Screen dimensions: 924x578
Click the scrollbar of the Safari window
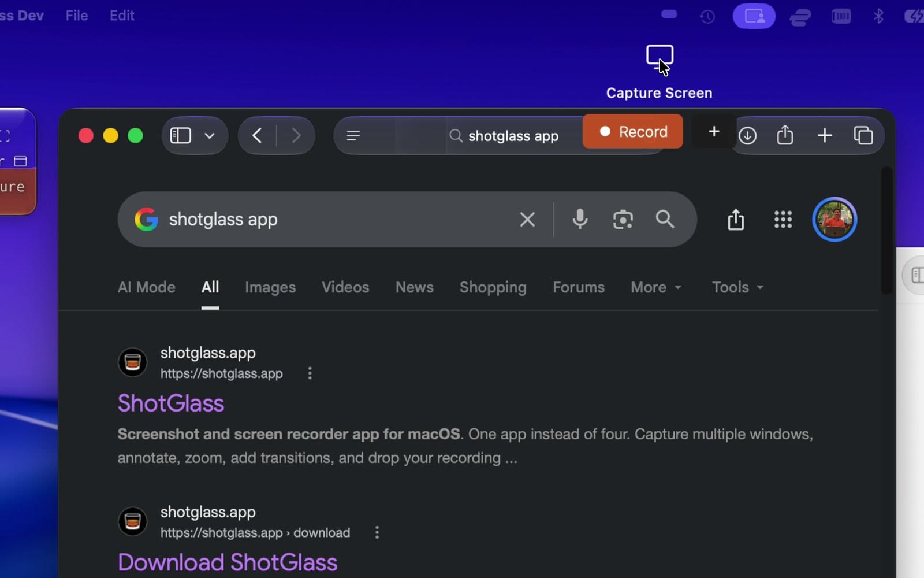click(886, 231)
